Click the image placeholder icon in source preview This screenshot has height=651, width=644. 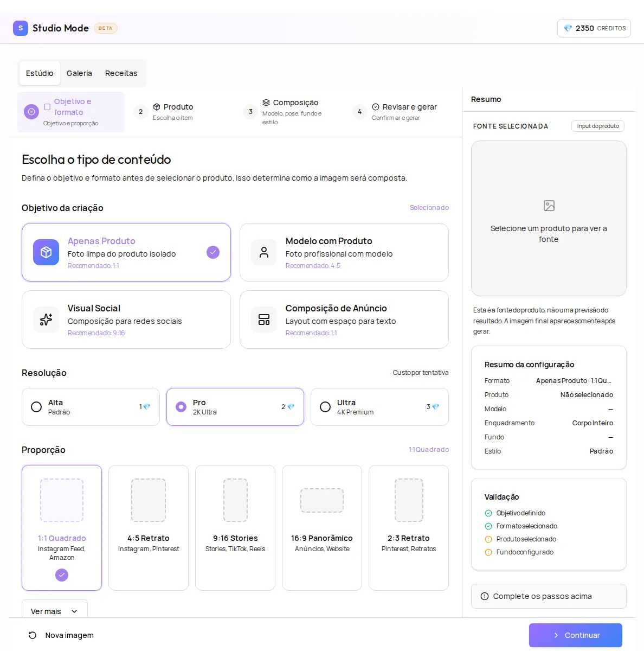549,206
